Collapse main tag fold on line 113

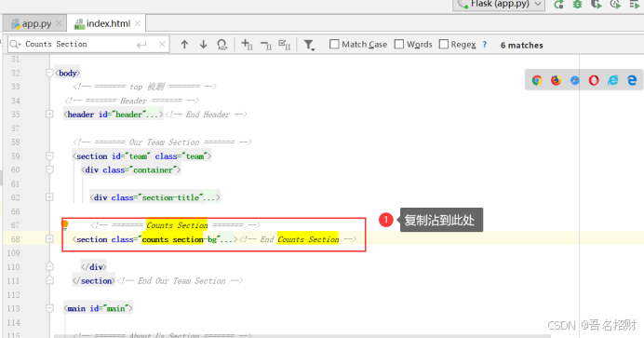[x=49, y=308]
